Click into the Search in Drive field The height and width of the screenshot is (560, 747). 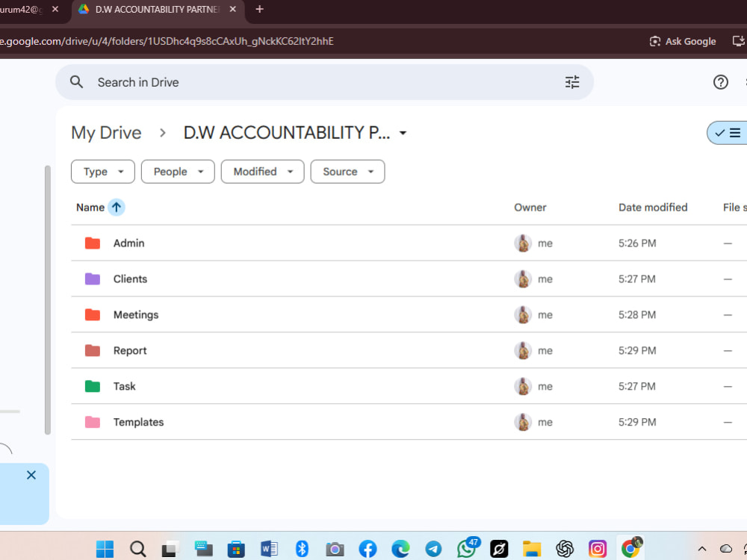[x=324, y=82]
